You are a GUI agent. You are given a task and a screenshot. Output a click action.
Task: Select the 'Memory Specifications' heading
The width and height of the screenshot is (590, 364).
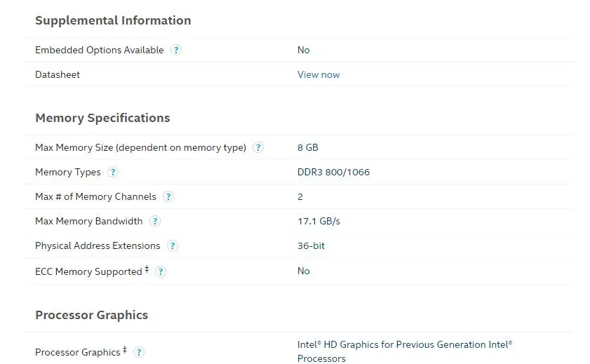click(x=102, y=118)
